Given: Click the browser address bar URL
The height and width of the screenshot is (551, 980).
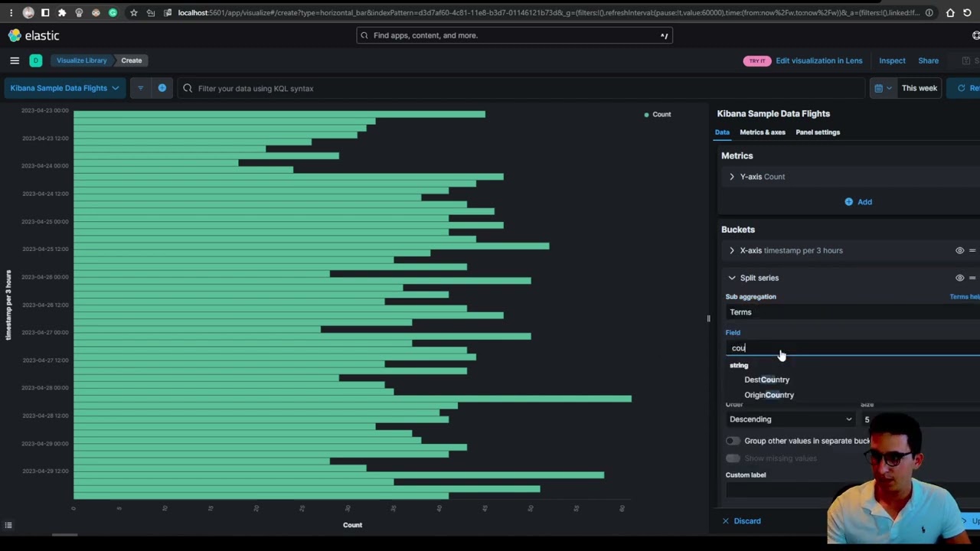Looking at the screenshot, I should click(x=547, y=12).
